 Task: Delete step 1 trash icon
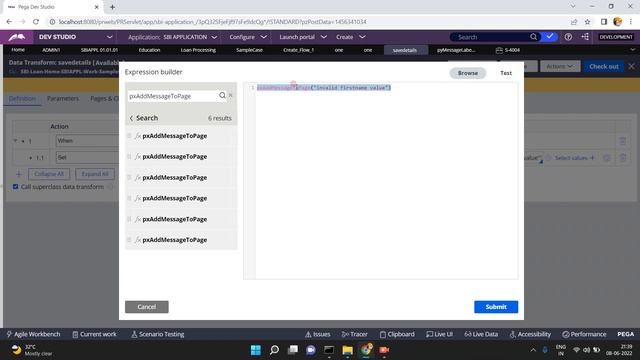[x=622, y=141]
